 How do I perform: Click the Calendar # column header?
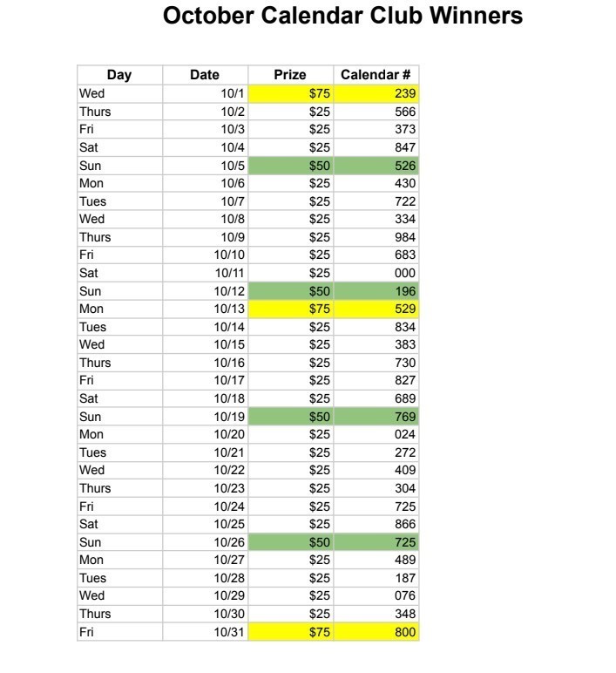click(376, 75)
